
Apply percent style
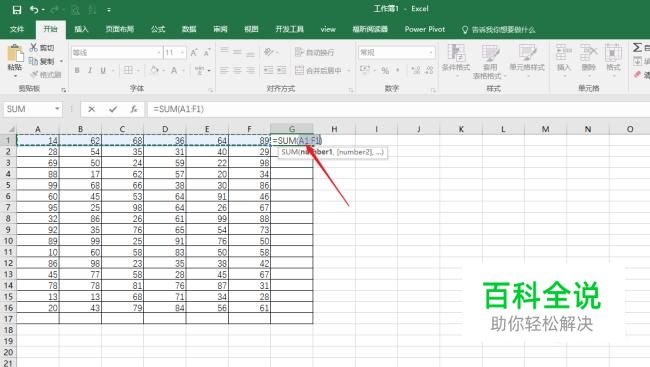[385, 70]
